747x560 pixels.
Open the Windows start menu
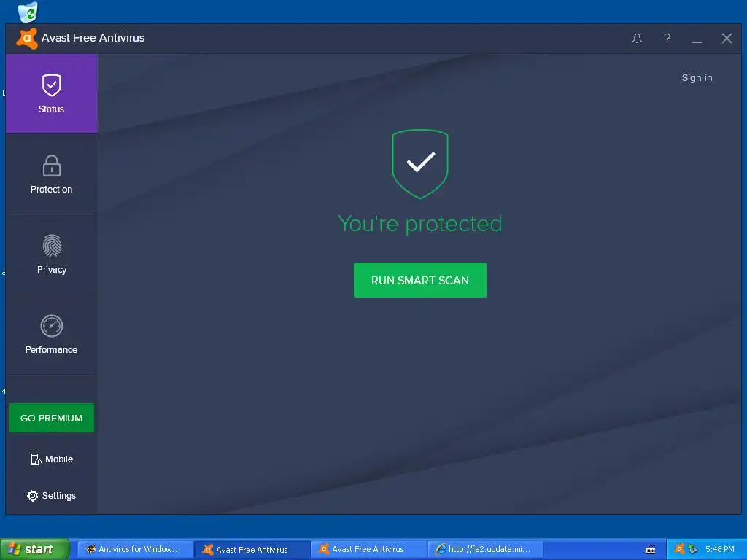(34, 549)
